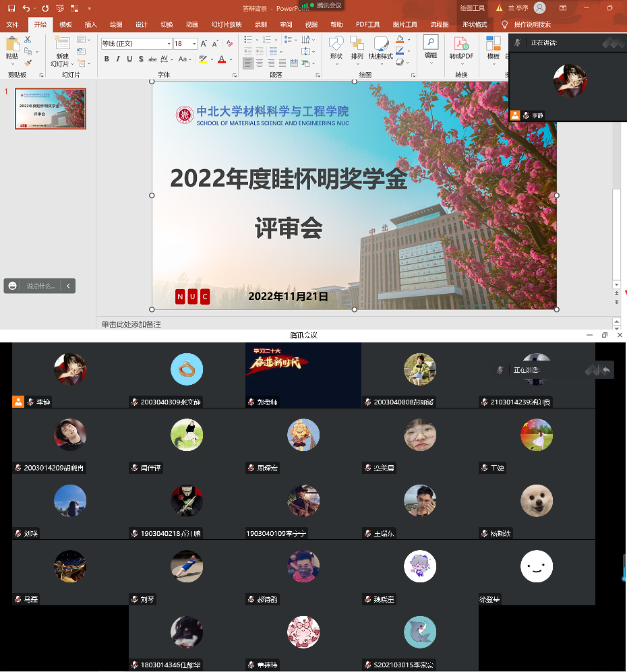
Task: Switch to the 插入 ribbon tab
Action: (90, 24)
